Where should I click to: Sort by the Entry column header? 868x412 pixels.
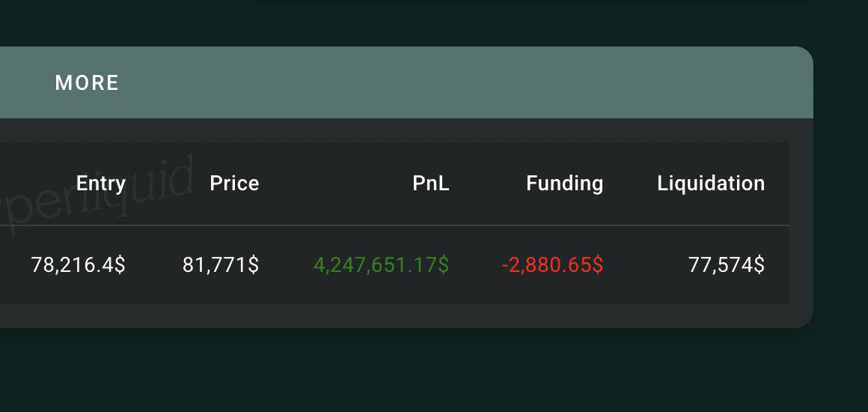pyautogui.click(x=100, y=184)
